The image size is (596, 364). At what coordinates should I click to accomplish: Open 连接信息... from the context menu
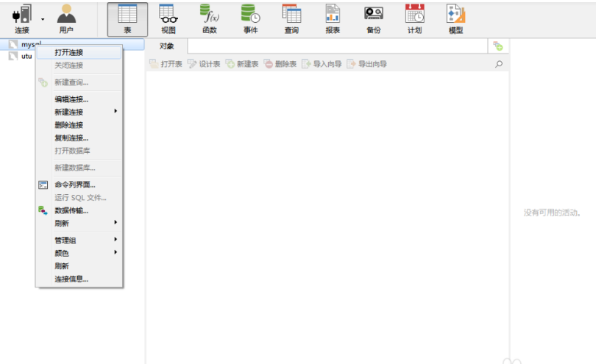pos(79,279)
